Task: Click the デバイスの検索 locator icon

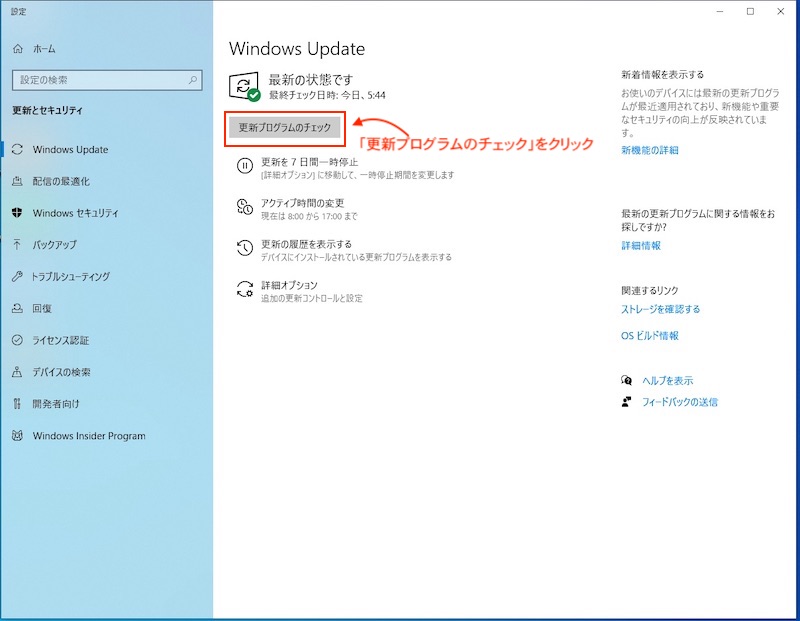Action: [x=17, y=372]
